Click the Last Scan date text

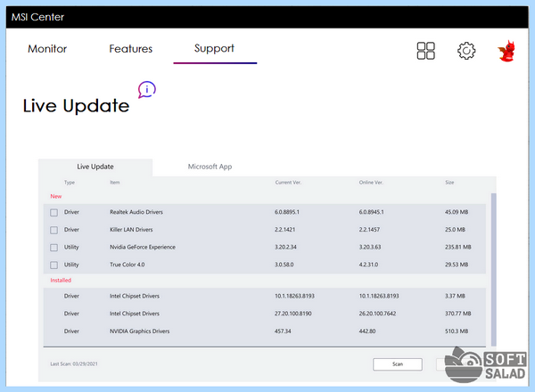pos(74,364)
